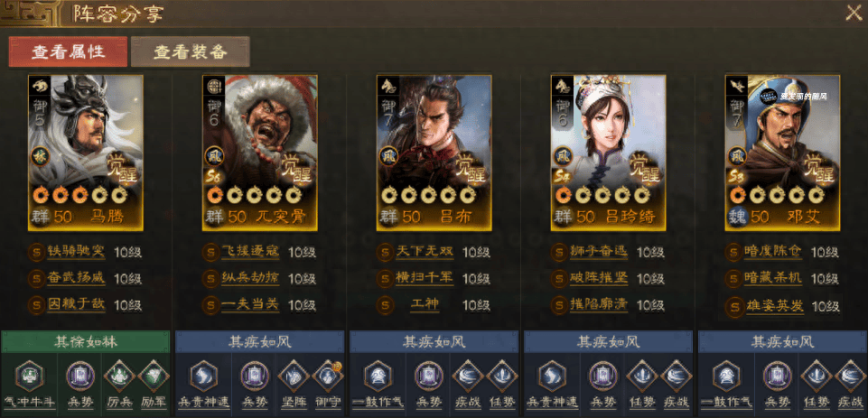868x418 pixels.
Task: Switch to the 查看装备 tab
Action: click(x=191, y=52)
